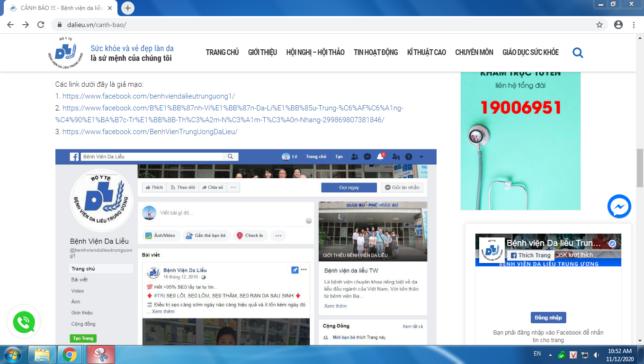Click the page vertical scrollbar thumb
The height and width of the screenshot is (364, 644).
coord(640,168)
